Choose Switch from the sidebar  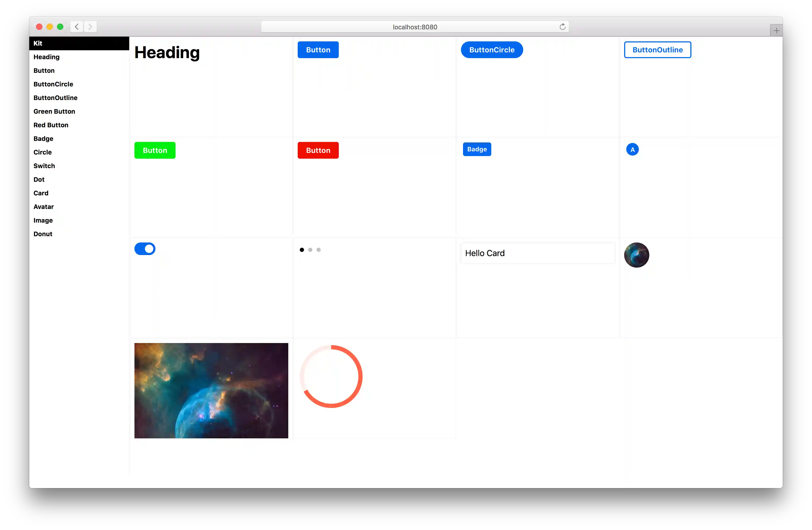pos(44,166)
